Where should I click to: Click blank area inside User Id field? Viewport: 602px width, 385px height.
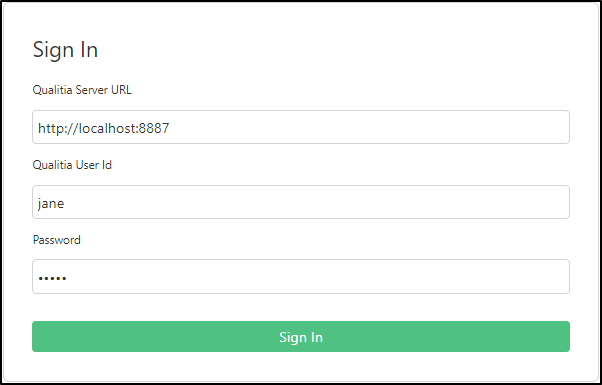[x=317, y=202]
